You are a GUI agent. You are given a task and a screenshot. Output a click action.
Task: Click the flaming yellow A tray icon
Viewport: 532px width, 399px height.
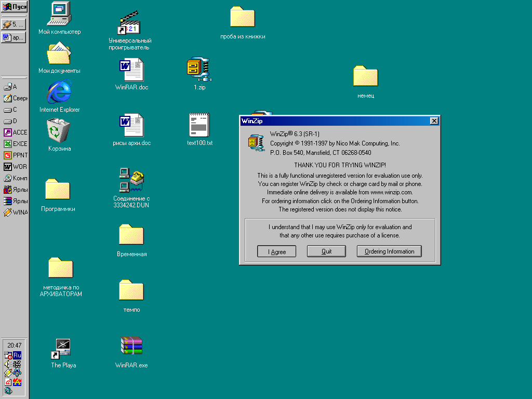click(x=17, y=382)
